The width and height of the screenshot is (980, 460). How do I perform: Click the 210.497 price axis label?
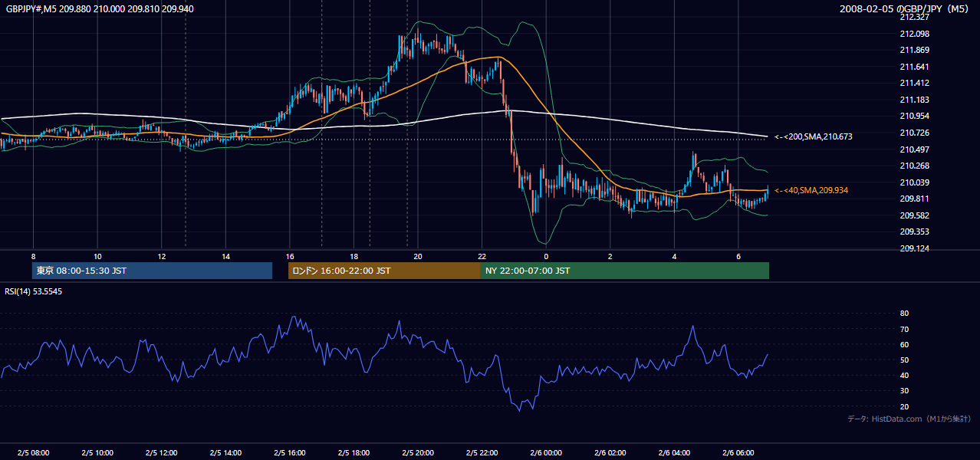click(914, 149)
